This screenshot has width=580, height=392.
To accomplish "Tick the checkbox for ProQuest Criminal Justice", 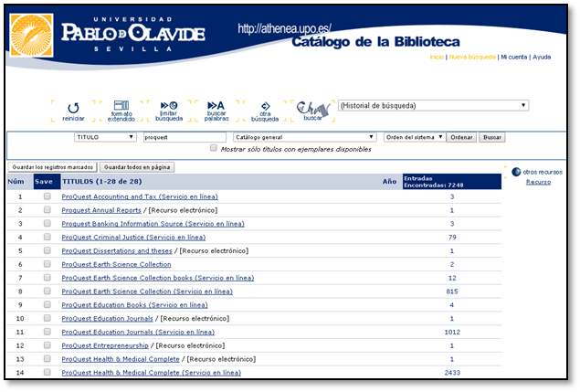I will (47, 238).
